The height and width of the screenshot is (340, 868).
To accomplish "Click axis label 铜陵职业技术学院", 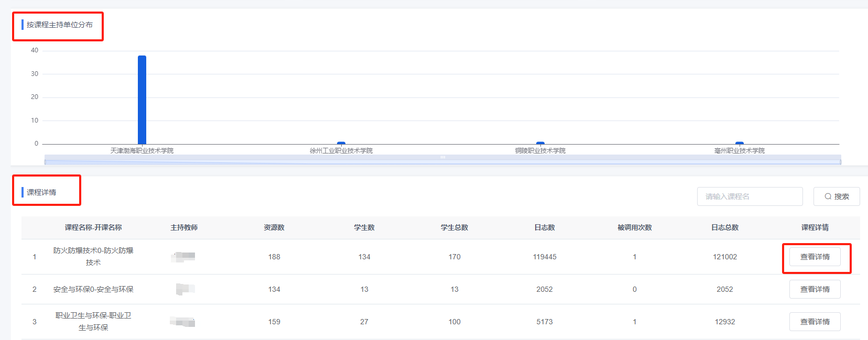I will [540, 150].
